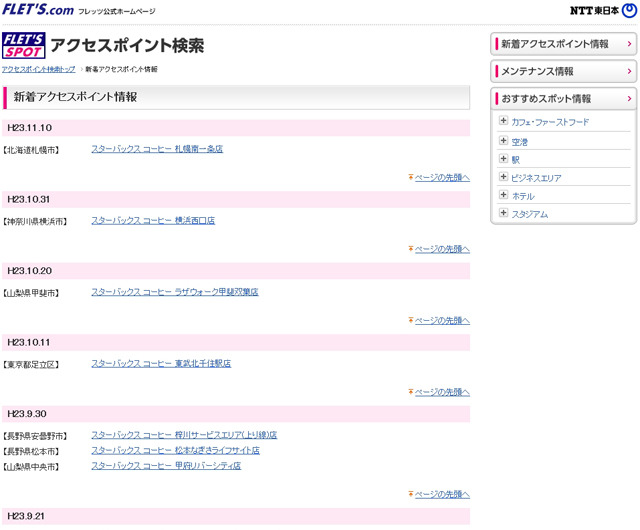Click the arrow on メンテナンス情報 button

[629, 71]
